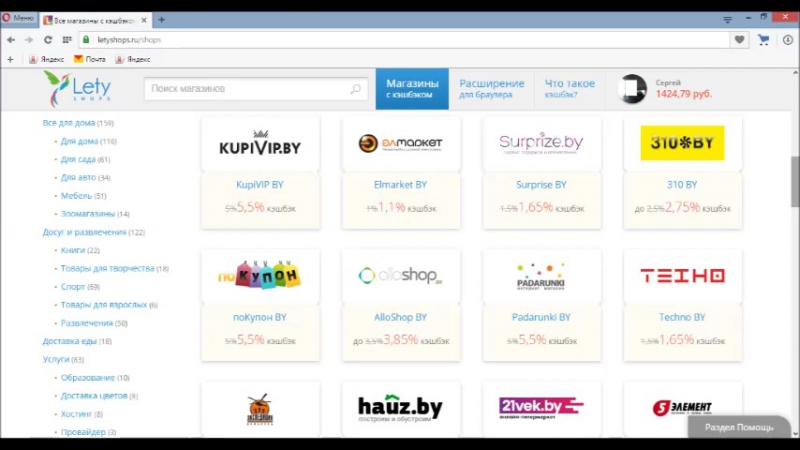
Task: Reload the current page
Action: coord(48,40)
